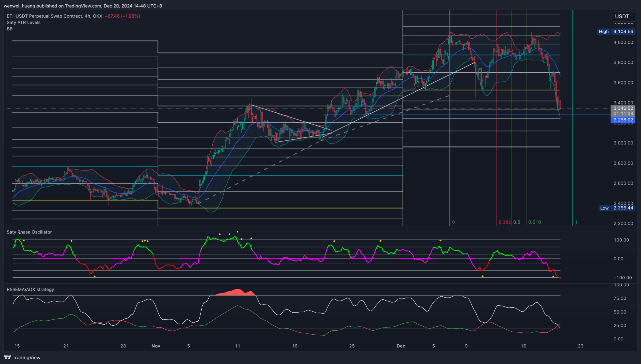Click the 3,800.00 price axis label

click(623, 62)
